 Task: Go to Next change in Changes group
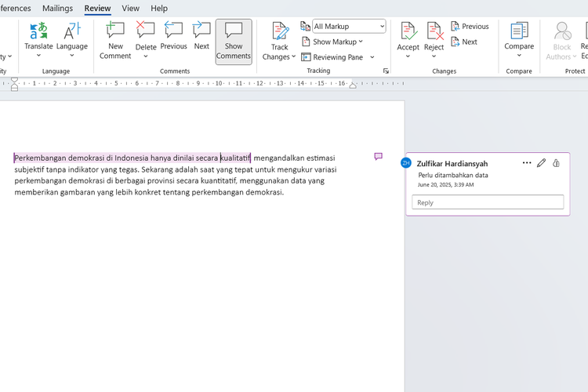(464, 42)
